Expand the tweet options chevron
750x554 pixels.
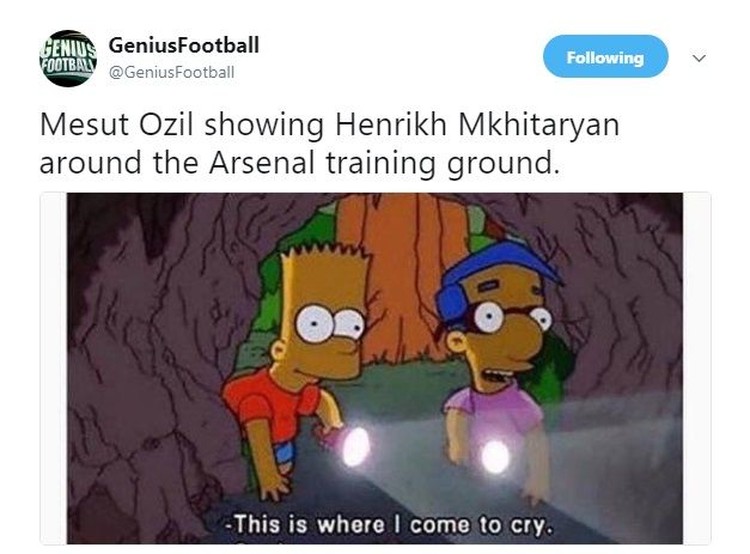click(699, 58)
